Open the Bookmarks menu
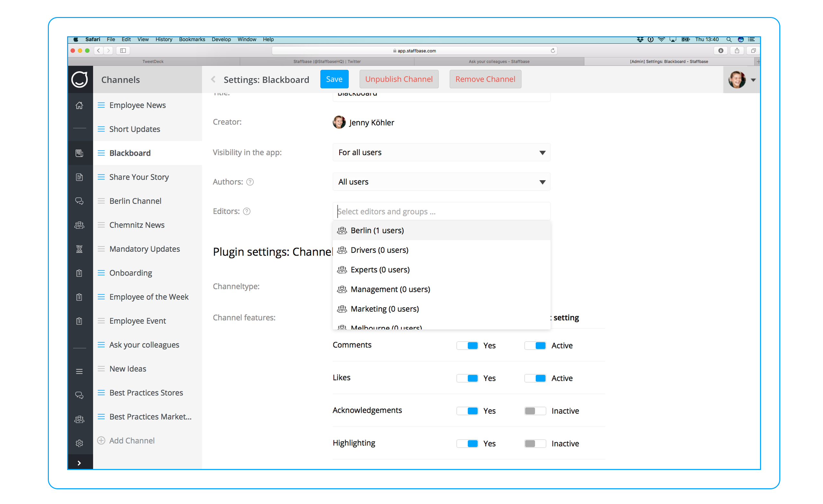The image size is (823, 504). coord(192,40)
